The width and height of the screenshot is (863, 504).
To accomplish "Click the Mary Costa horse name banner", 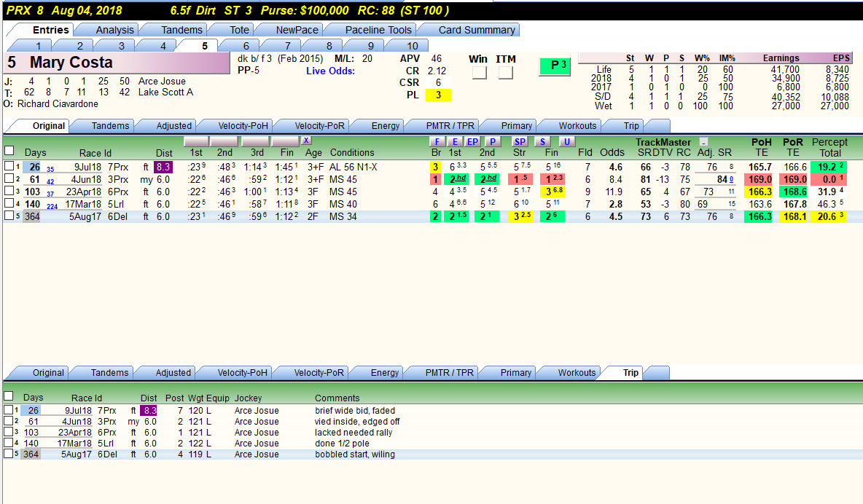I will click(x=117, y=63).
